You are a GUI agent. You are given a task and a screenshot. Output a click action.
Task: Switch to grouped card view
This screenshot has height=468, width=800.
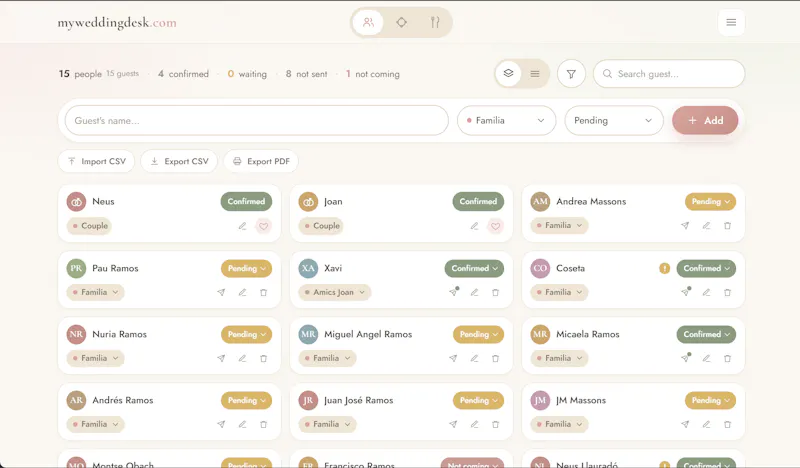coord(508,73)
